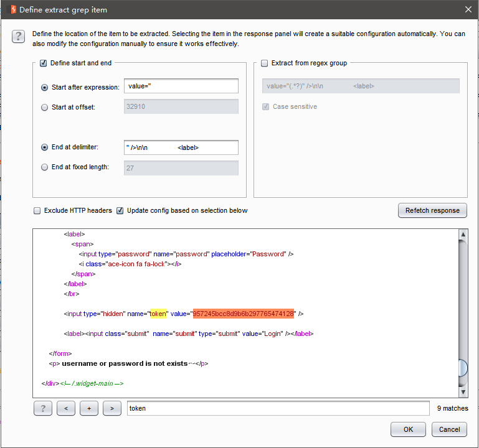Toggle the Case sensitive checkbox
Screen dimensions: 479x448
tap(266, 107)
